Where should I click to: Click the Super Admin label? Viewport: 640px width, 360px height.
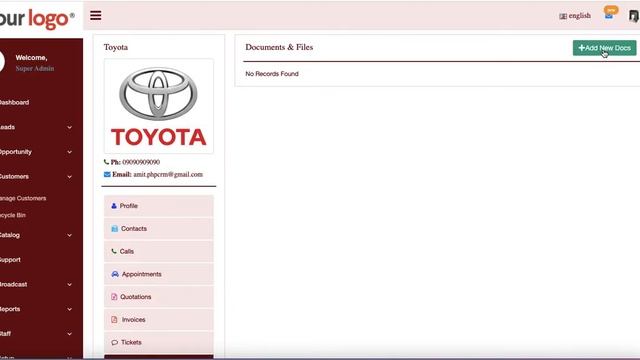[35, 69]
